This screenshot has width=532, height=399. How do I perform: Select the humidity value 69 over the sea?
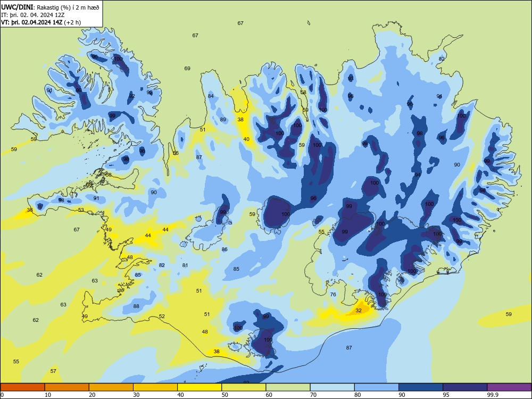click(x=187, y=69)
